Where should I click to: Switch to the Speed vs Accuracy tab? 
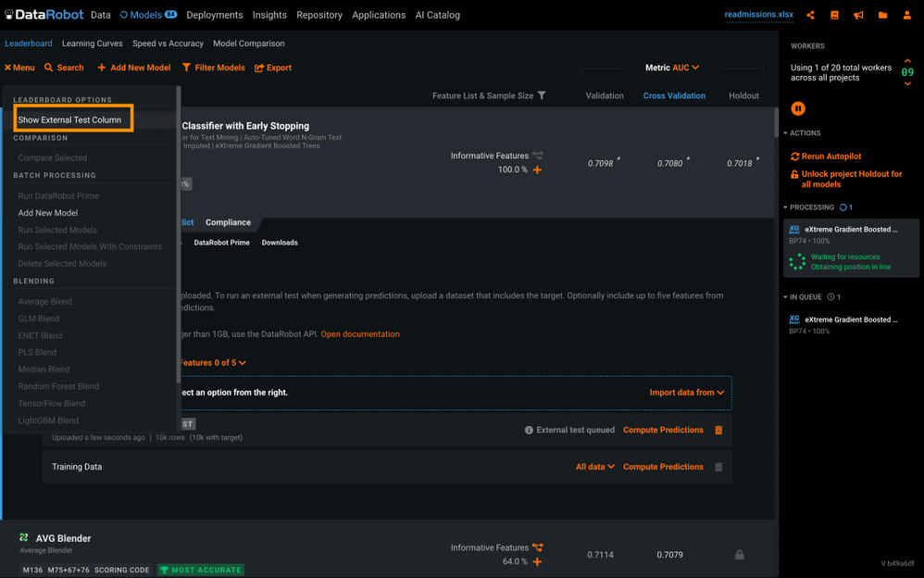[x=168, y=44]
